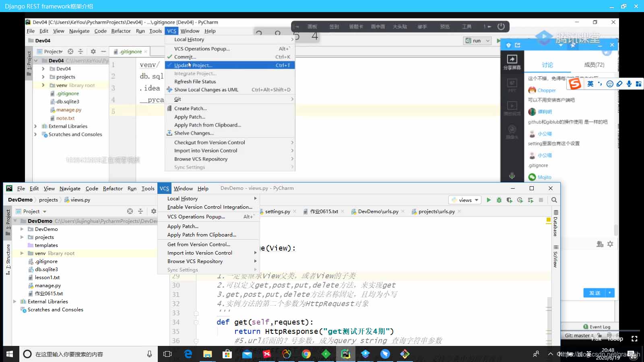This screenshot has height=362, width=644.
Task: Open Git submenu in Dev04 VCS menu
Action: click(x=230, y=99)
